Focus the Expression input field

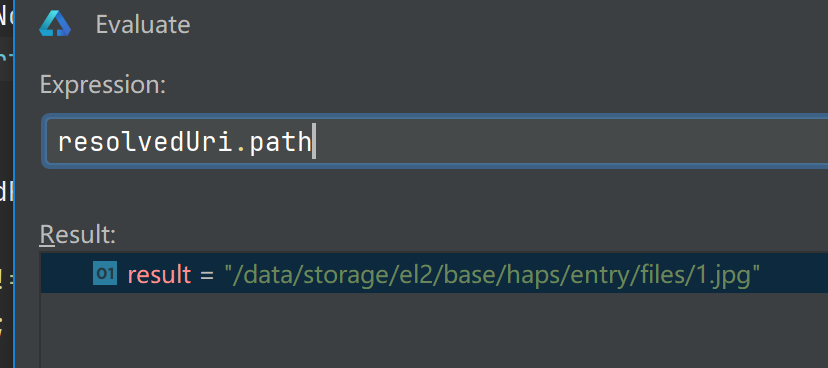435,141
